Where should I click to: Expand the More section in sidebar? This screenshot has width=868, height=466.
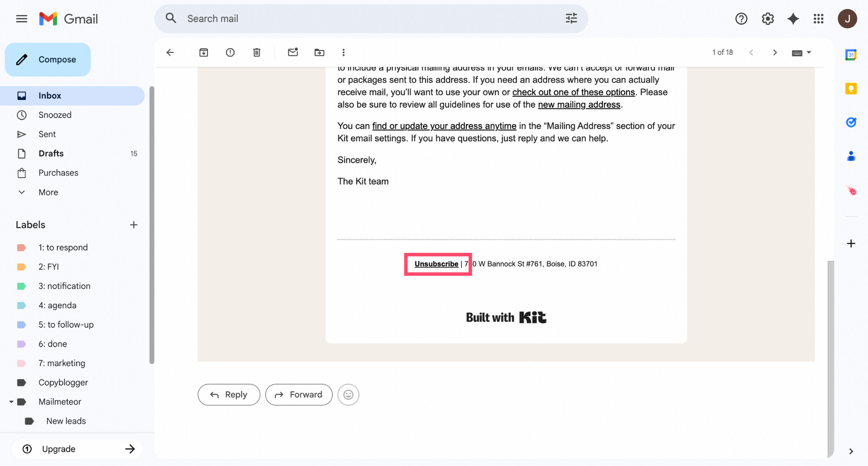[47, 192]
